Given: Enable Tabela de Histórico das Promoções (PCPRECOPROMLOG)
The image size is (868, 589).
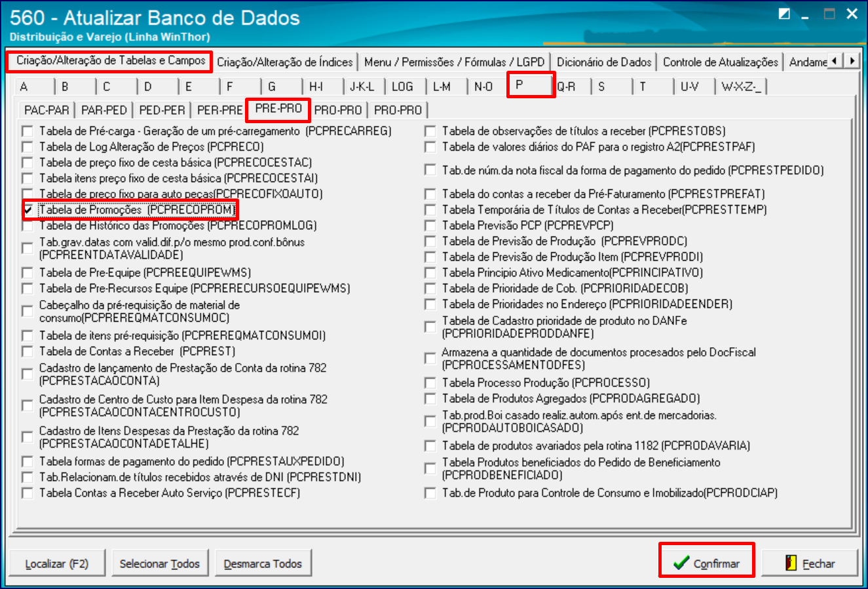Looking at the screenshot, I should [x=28, y=226].
